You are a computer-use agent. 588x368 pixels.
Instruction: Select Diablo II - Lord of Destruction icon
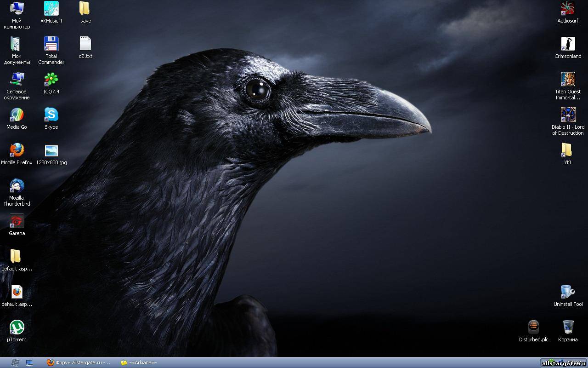coord(568,115)
